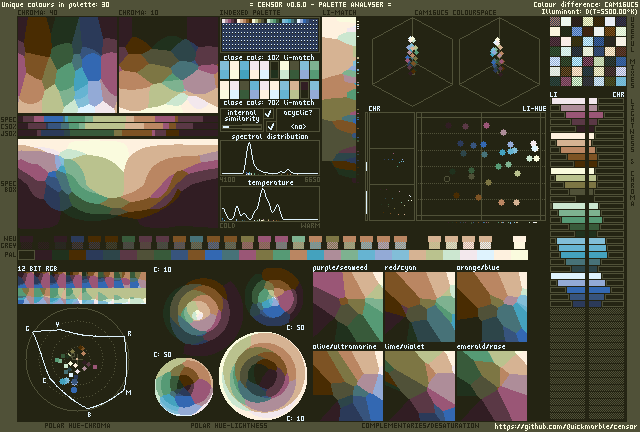Open the red/cyan panel
640x432 pixels.
point(420,307)
